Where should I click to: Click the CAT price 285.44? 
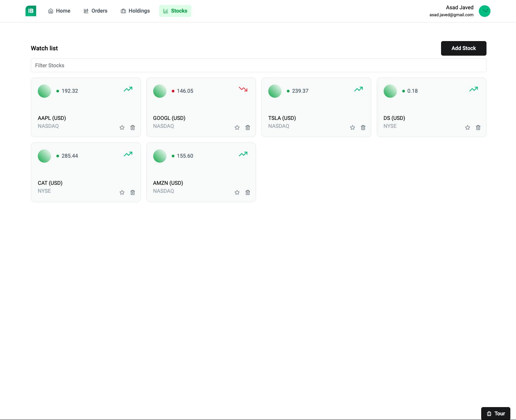pyautogui.click(x=70, y=156)
